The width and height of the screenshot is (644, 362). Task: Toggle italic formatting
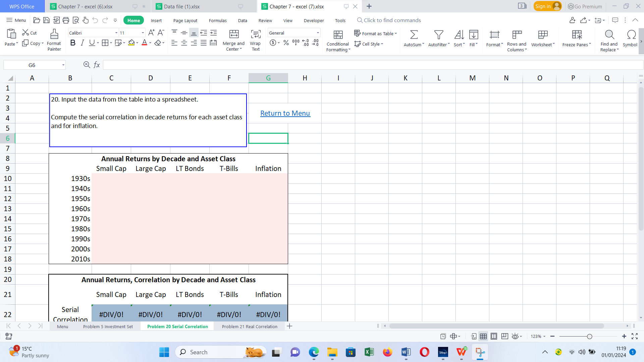82,43
